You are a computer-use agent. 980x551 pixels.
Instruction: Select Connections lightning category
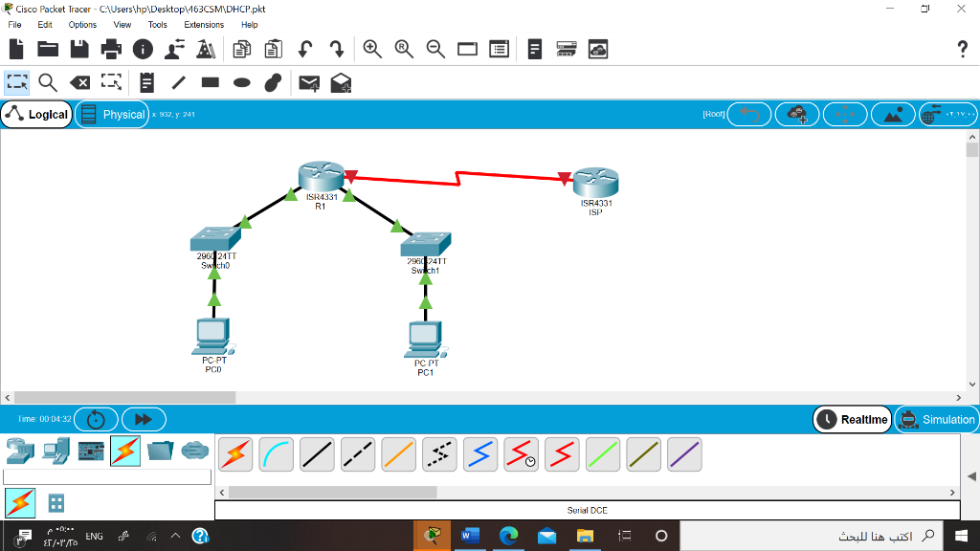tap(125, 451)
